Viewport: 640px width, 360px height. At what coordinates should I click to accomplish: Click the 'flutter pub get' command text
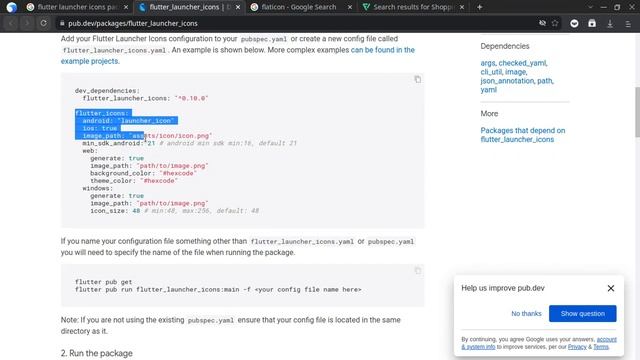point(103,282)
